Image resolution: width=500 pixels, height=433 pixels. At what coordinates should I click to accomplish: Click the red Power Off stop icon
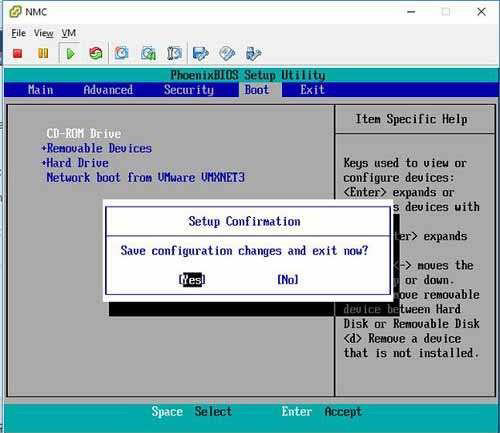point(17,53)
